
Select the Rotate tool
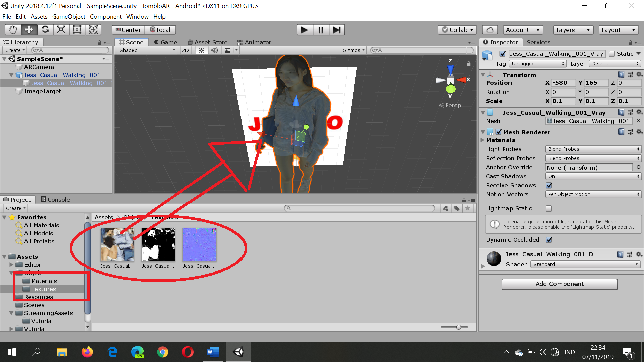point(45,30)
